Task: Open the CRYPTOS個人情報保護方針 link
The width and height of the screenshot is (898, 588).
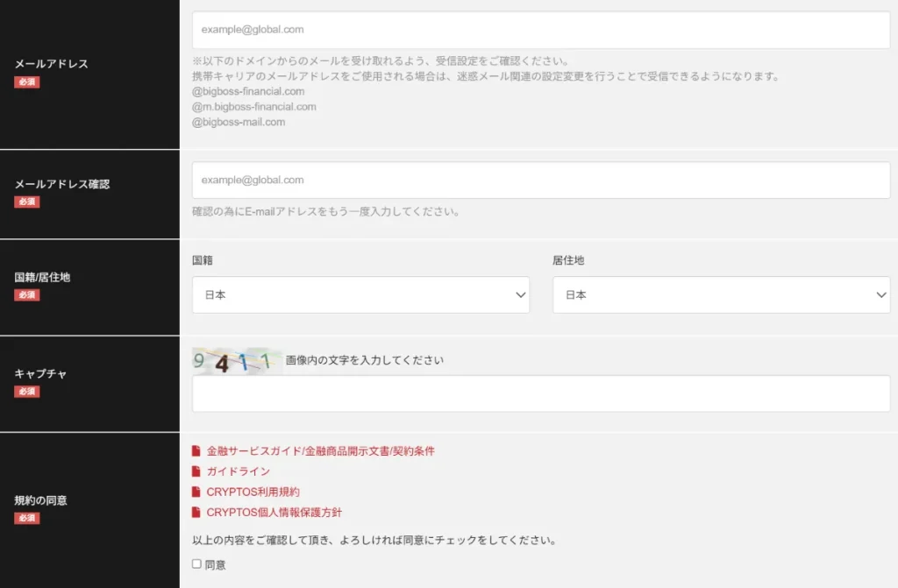Action: click(274, 513)
